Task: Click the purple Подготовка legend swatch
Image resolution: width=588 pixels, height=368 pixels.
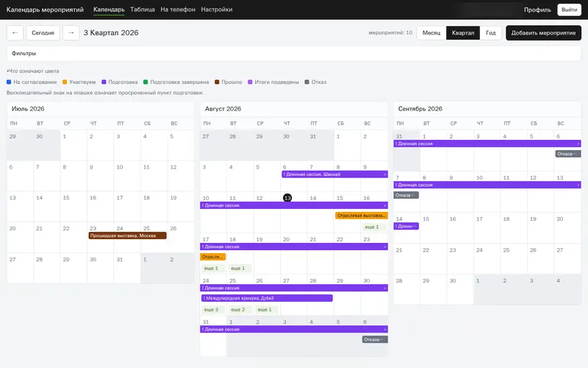Action: coord(104,82)
